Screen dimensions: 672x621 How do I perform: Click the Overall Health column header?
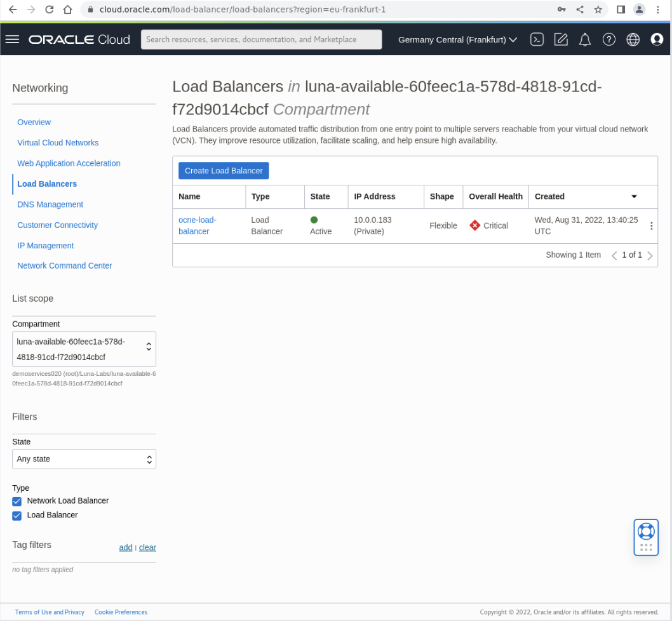(495, 196)
